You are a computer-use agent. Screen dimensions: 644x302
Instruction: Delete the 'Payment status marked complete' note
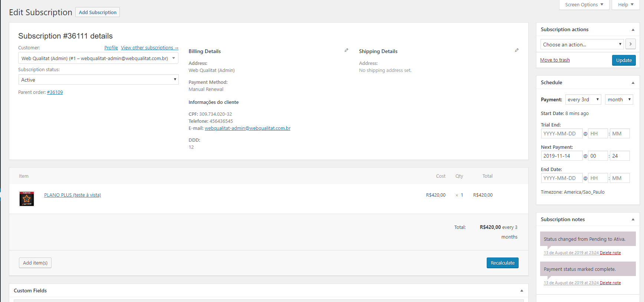(x=610, y=283)
